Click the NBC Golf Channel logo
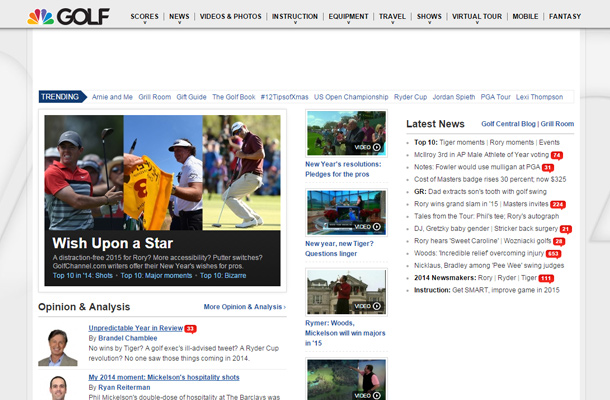 (x=67, y=15)
